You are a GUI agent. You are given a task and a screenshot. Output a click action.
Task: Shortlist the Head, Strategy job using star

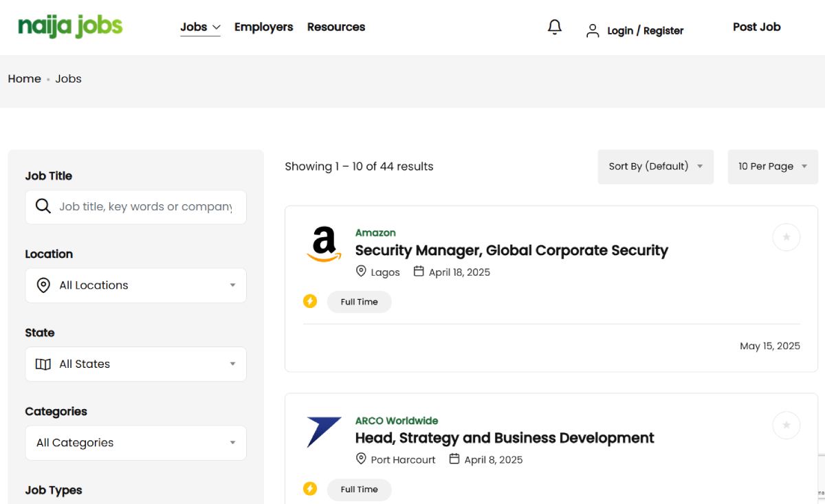786,425
